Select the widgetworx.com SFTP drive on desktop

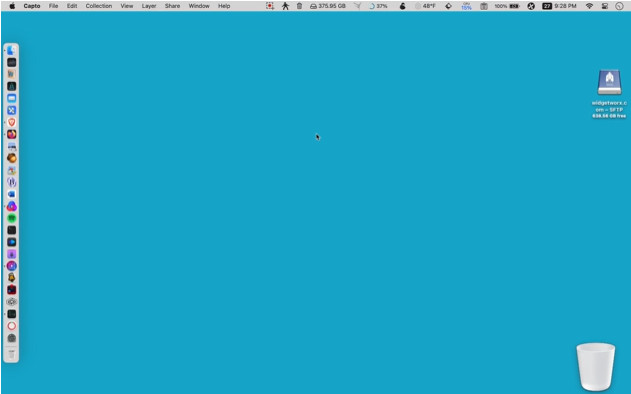coord(609,83)
